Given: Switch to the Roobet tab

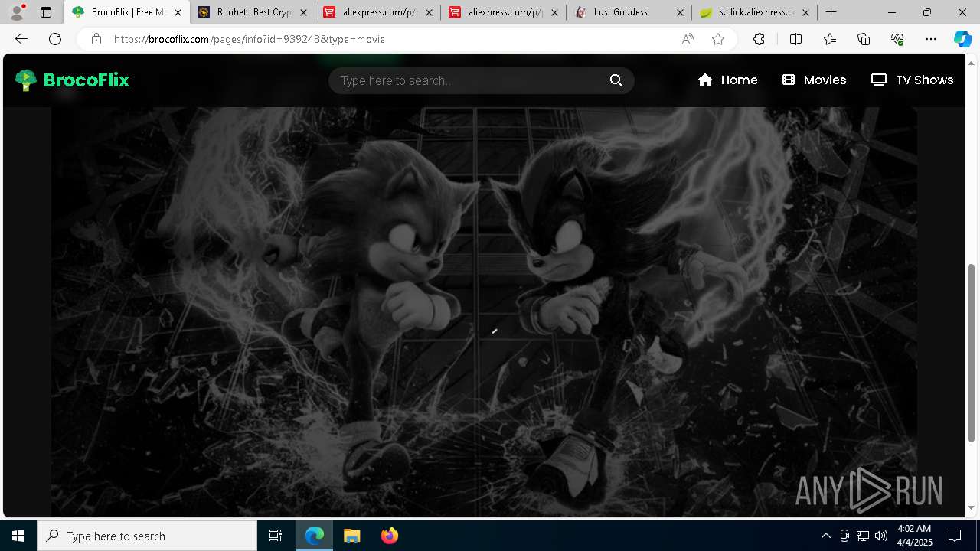Looking at the screenshot, I should tap(253, 12).
